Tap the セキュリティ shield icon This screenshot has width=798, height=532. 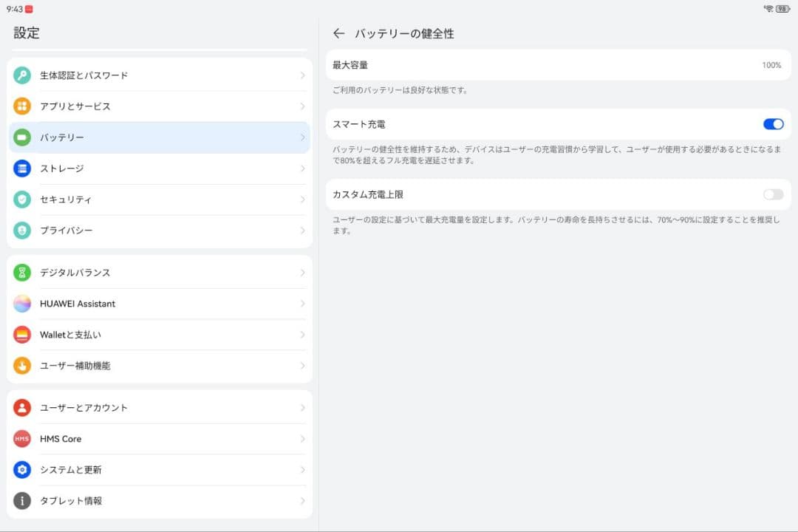click(22, 199)
